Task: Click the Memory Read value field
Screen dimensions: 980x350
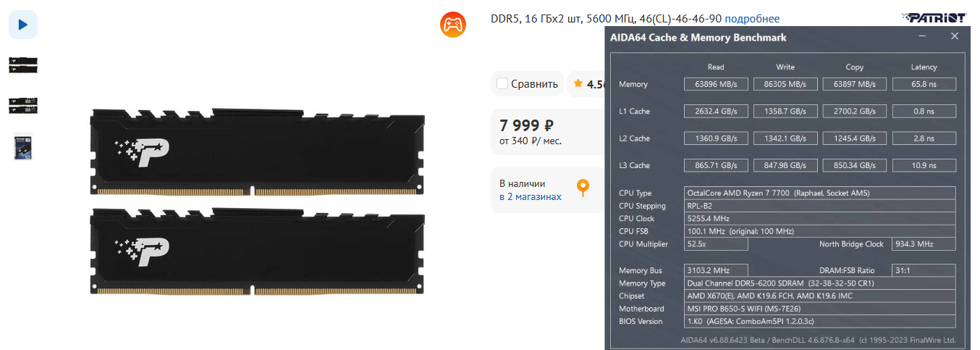Action: [x=716, y=84]
